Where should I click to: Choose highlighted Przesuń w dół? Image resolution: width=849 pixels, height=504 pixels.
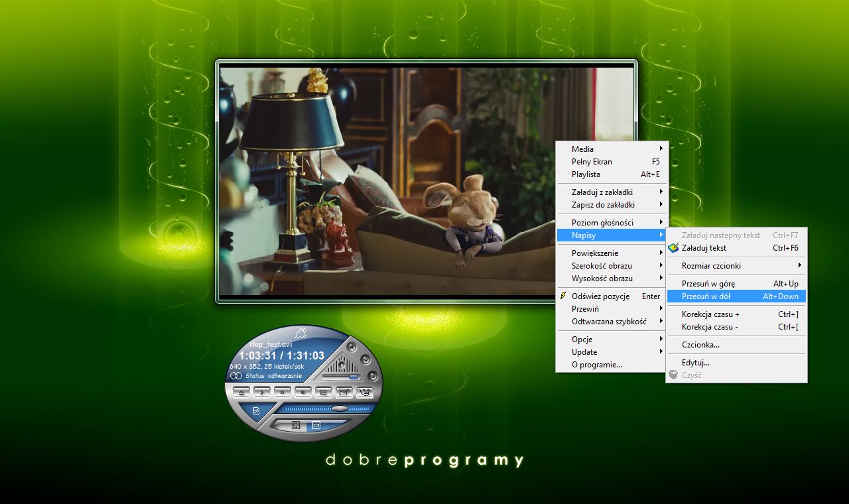736,296
